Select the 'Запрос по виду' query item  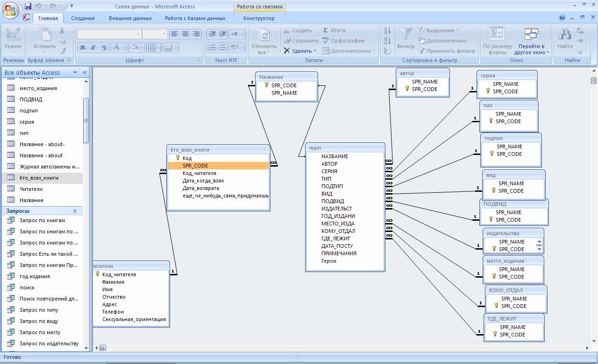[x=39, y=321]
